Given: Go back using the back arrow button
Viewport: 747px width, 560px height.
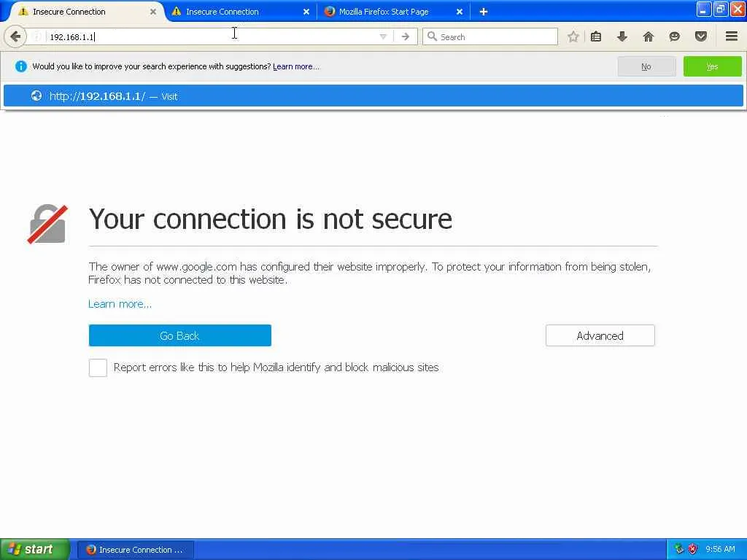Looking at the screenshot, I should point(15,36).
